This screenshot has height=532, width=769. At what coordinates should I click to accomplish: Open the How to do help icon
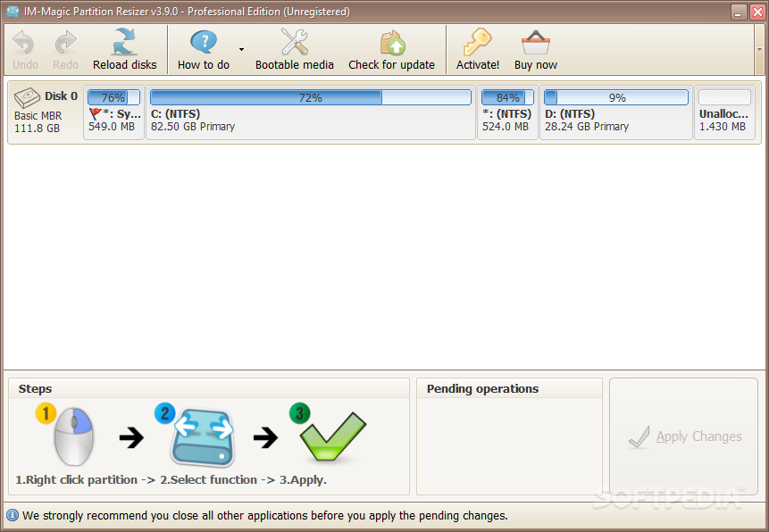[204, 42]
